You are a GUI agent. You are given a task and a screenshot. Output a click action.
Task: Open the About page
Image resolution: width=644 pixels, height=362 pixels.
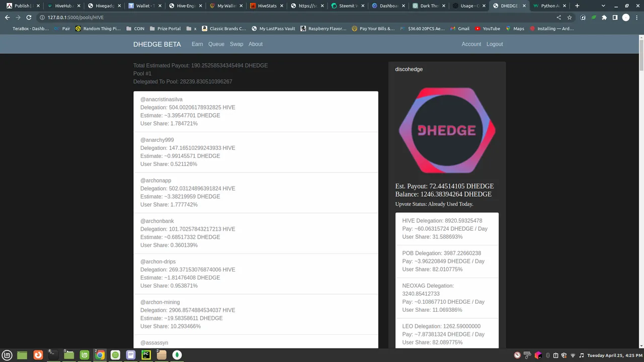click(256, 44)
